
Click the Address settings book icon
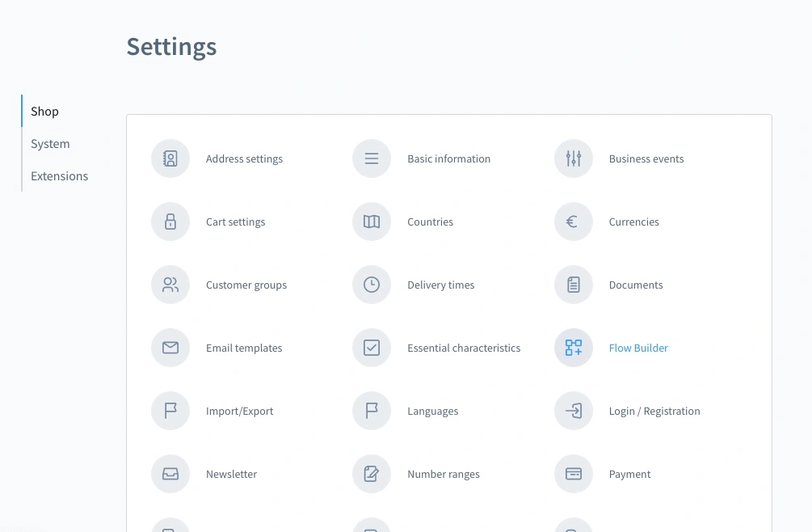click(x=170, y=159)
